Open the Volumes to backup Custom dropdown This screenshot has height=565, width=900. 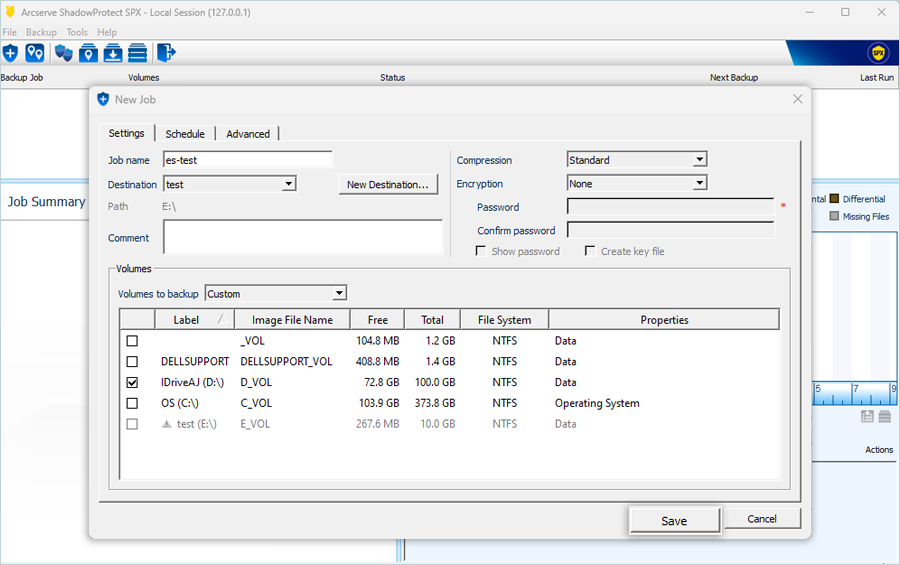tap(276, 294)
